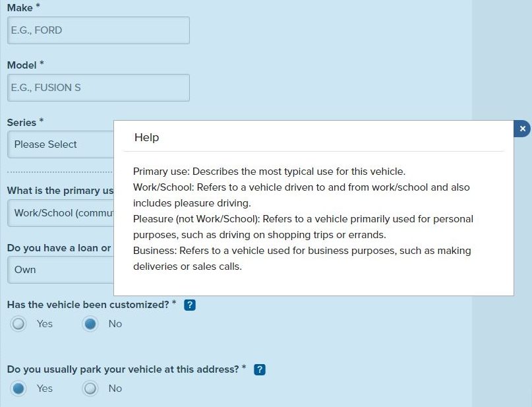
Task: Select No for vehicle customized
Action: pyautogui.click(x=90, y=323)
